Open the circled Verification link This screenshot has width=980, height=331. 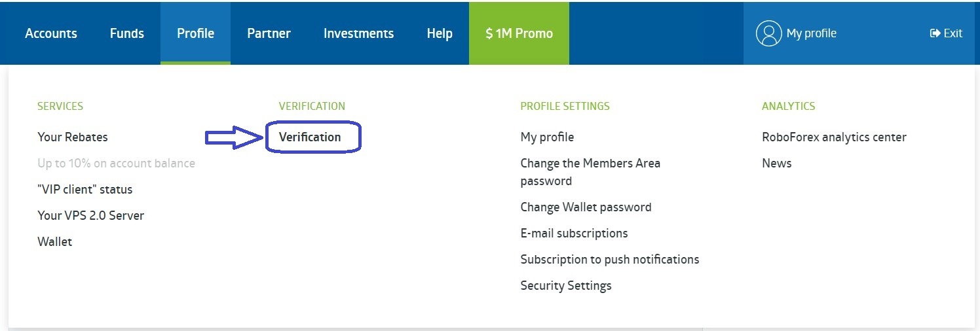tap(310, 137)
